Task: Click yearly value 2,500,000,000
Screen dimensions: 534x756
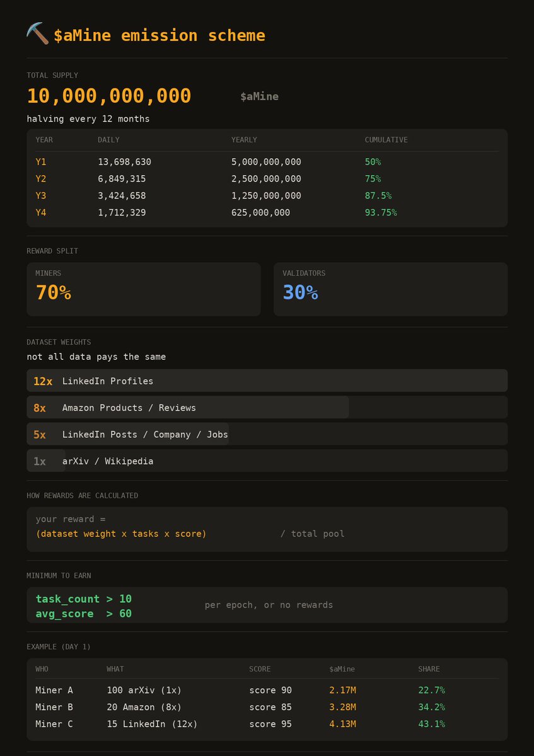Action: pyautogui.click(x=266, y=179)
